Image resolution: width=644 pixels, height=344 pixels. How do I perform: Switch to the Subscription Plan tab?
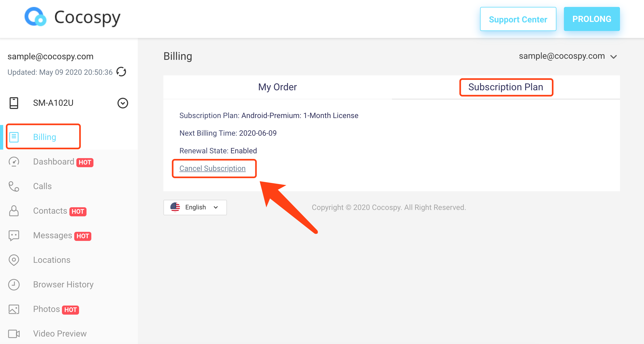[x=506, y=87]
